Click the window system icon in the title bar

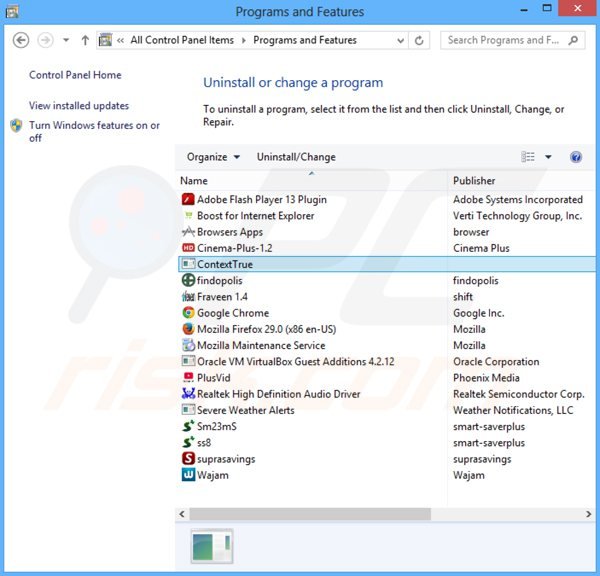(x=12, y=11)
